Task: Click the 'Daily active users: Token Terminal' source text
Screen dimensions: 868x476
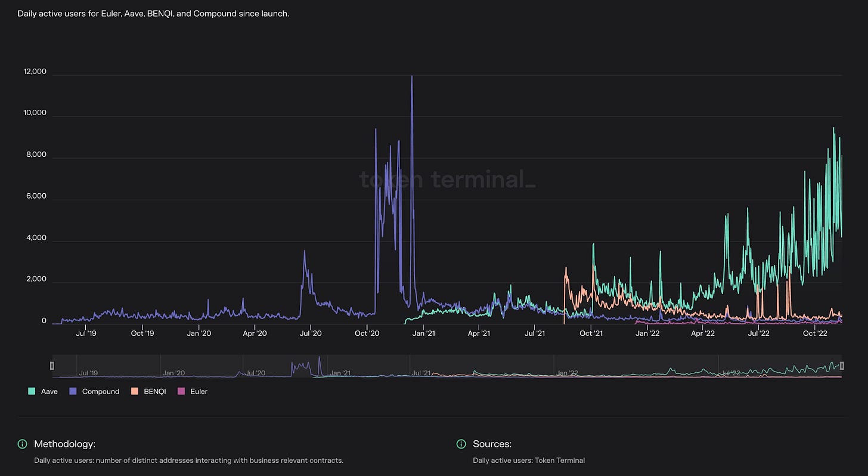Action: tap(529, 460)
